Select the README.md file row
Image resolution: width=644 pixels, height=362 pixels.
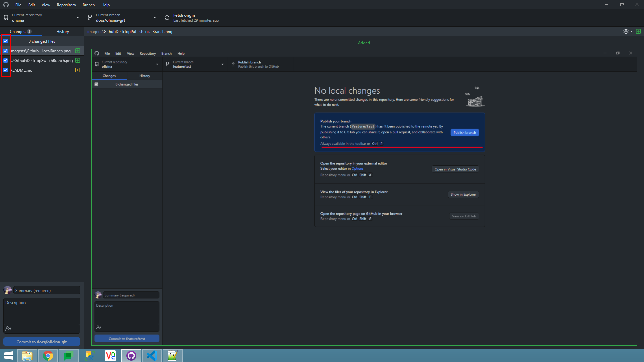pos(42,70)
